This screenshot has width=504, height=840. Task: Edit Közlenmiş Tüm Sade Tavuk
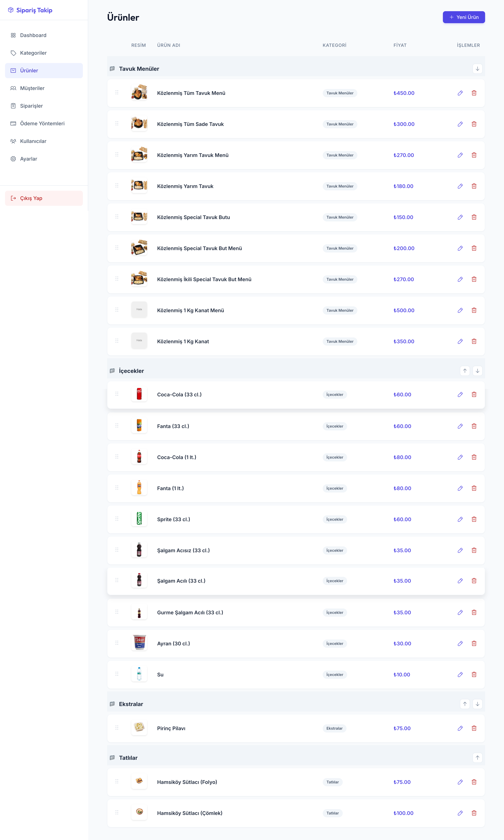pos(460,124)
